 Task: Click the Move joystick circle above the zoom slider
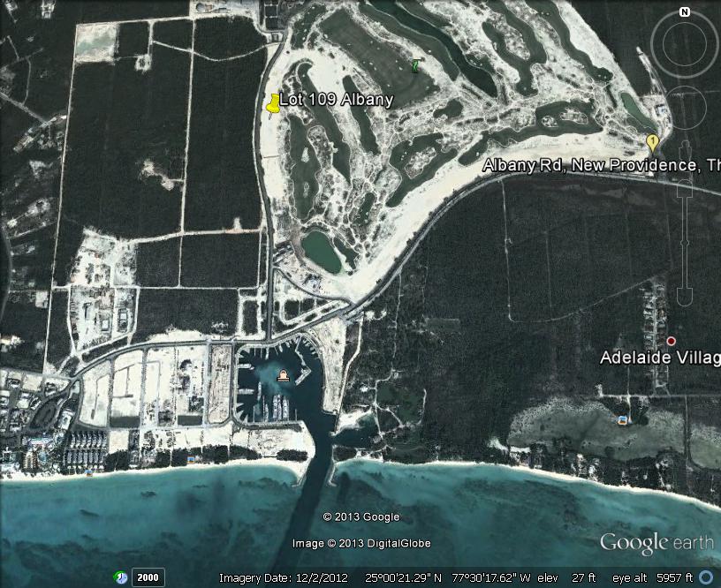click(685, 108)
